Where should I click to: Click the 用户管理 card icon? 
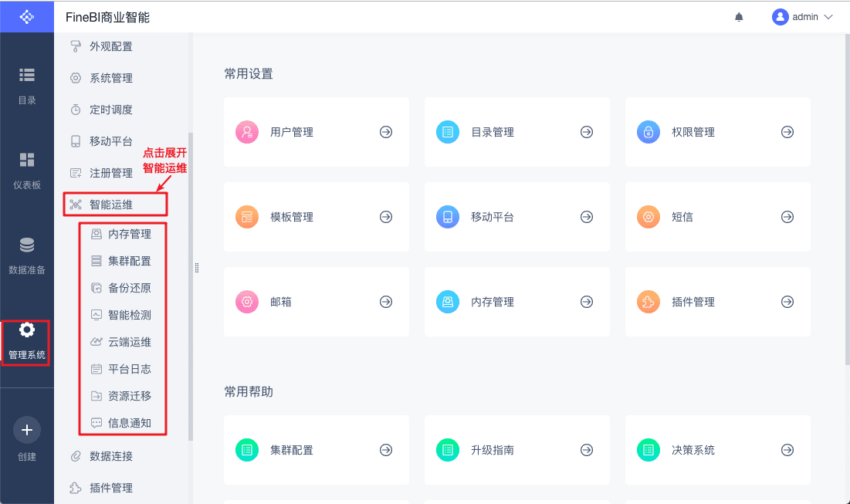pyautogui.click(x=247, y=132)
